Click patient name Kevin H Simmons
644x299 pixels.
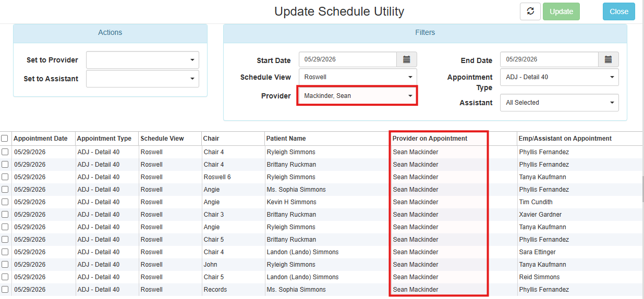click(x=291, y=202)
